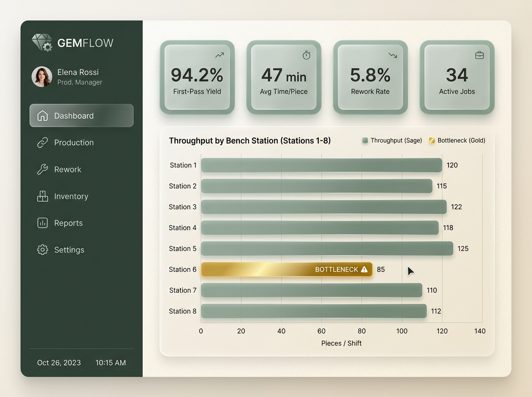The height and width of the screenshot is (397, 532).
Task: Click the "Bottleneck (Gold)" legend label
Action: coord(462,140)
